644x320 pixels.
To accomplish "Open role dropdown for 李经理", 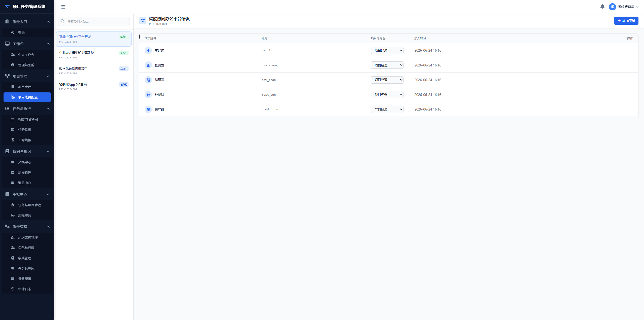I will [387, 50].
